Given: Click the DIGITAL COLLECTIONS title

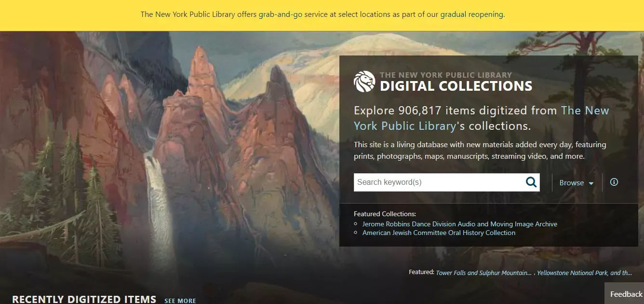Looking at the screenshot, I should (456, 86).
